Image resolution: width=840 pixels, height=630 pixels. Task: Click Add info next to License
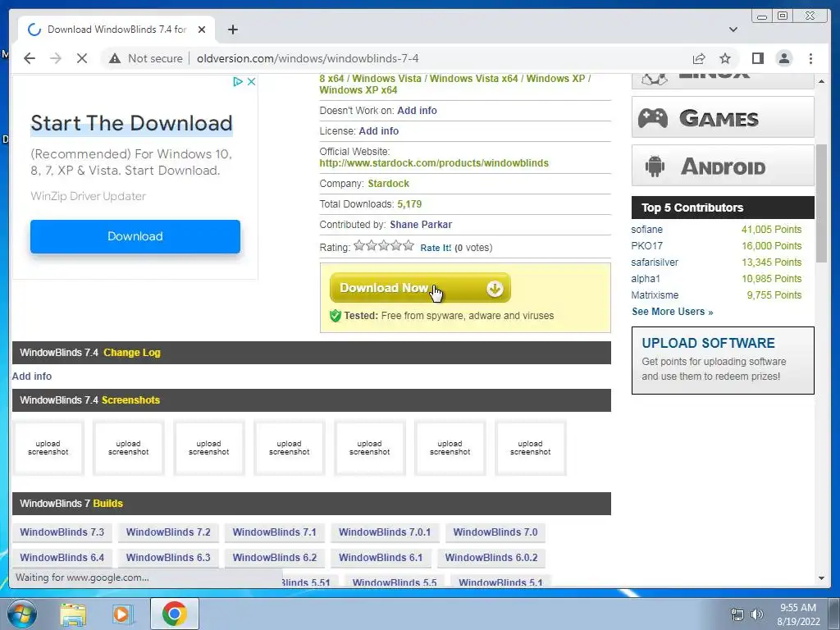[x=378, y=130]
